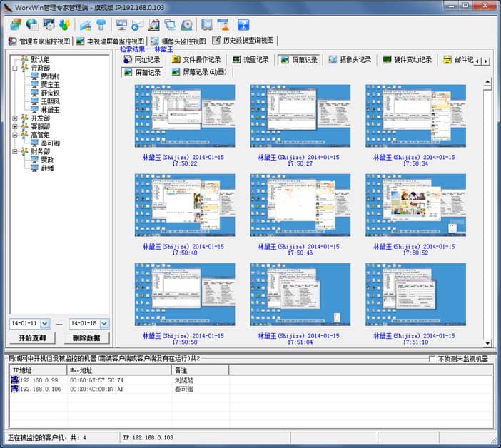Image resolution: width=501 pixels, height=448 pixels.
Task: Click MAC address 00:E0:4C:00:B7:AB cell
Action: point(97,389)
